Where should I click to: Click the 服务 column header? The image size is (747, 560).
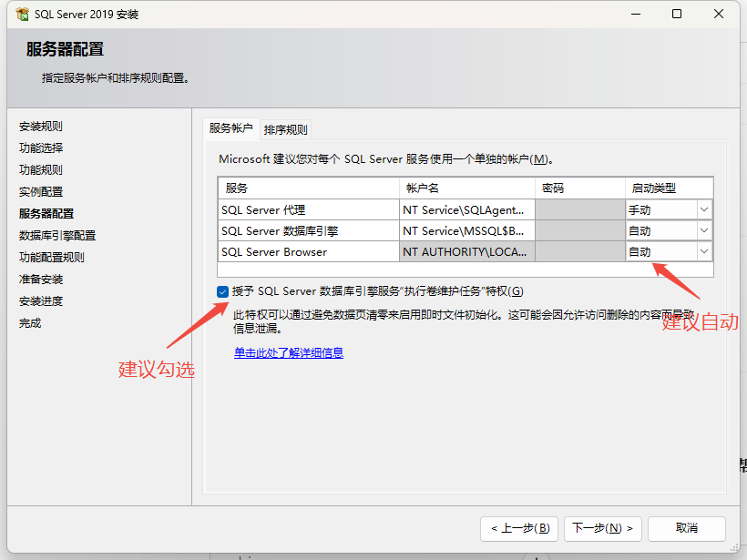309,188
